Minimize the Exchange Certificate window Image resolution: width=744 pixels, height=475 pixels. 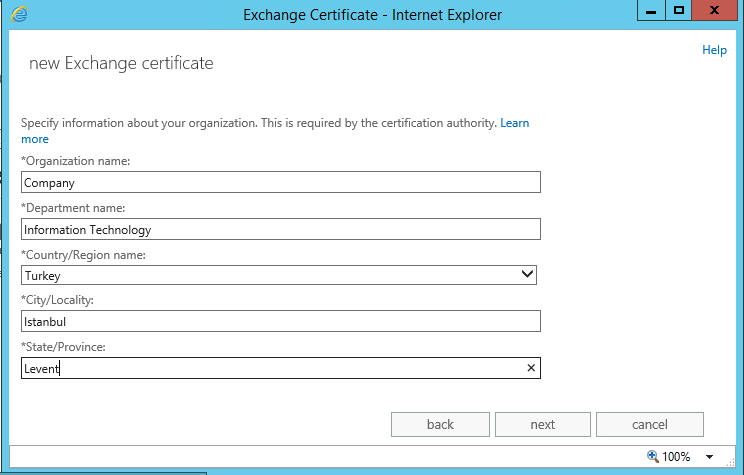pyautogui.click(x=650, y=11)
